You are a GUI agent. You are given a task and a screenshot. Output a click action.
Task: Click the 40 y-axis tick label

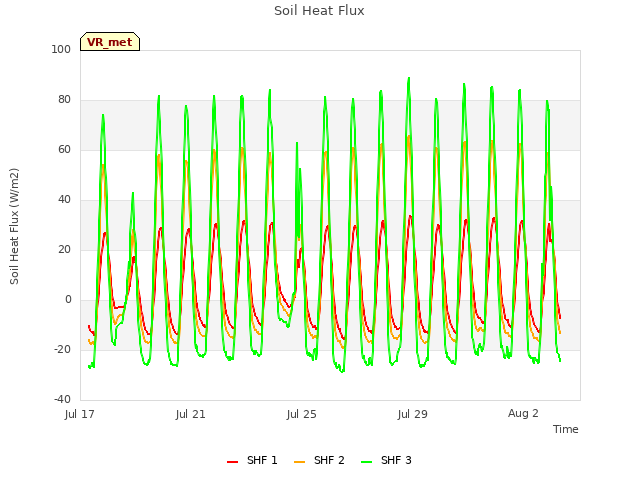pyautogui.click(x=64, y=200)
